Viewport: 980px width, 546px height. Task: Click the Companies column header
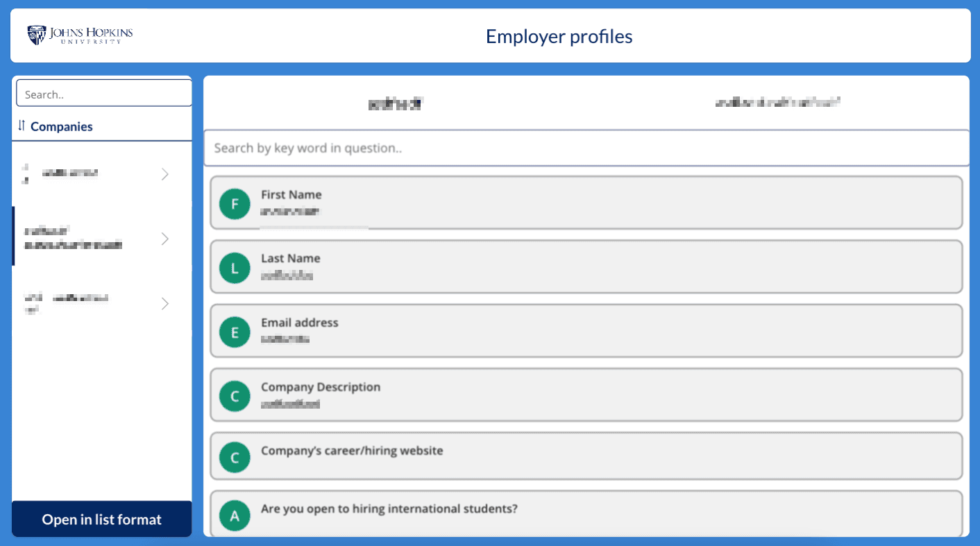coord(62,126)
